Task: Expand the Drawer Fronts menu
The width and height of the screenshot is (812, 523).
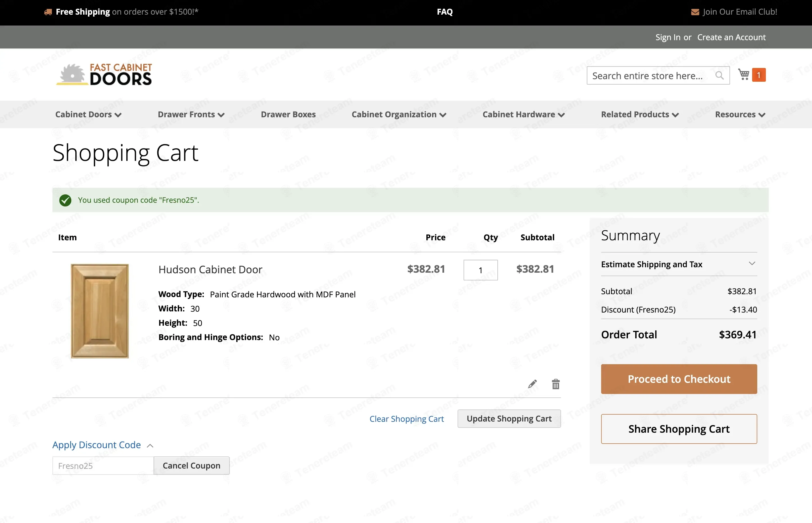Action: [x=191, y=114]
